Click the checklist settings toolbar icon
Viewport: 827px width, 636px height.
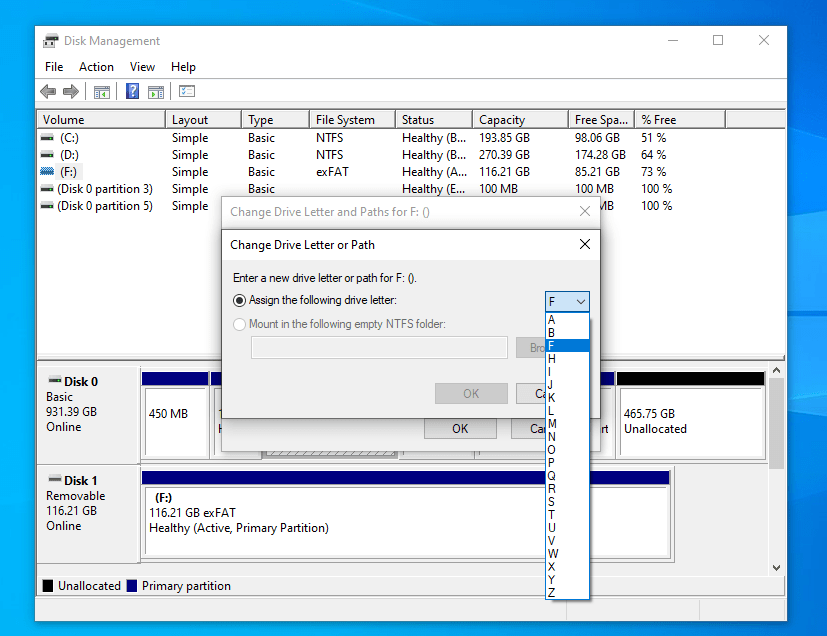187,92
